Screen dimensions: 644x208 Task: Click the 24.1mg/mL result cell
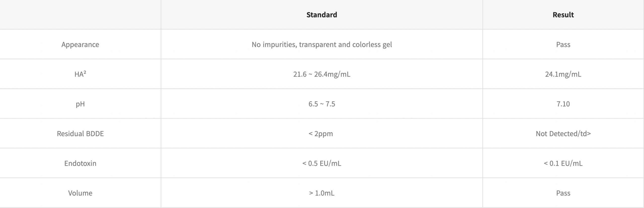(563, 74)
